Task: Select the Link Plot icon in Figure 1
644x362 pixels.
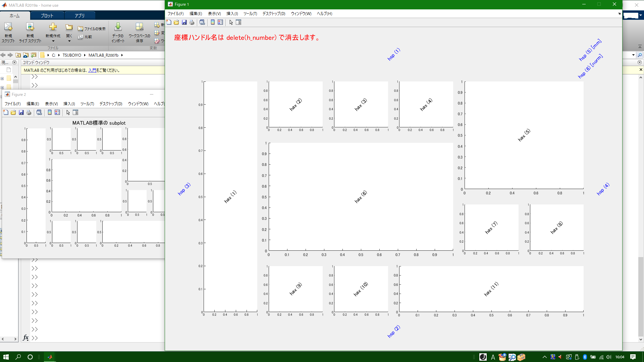Action: pos(202,22)
